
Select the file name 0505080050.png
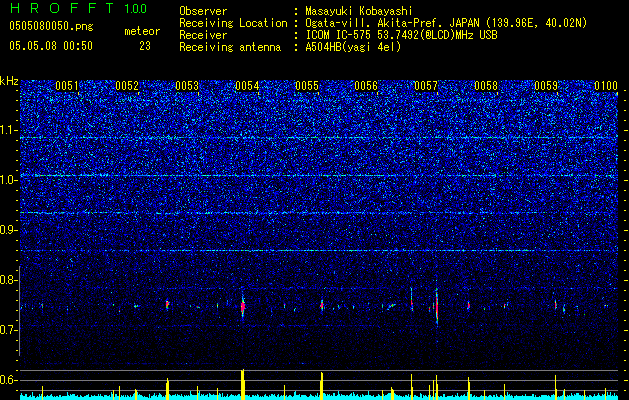[51, 26]
